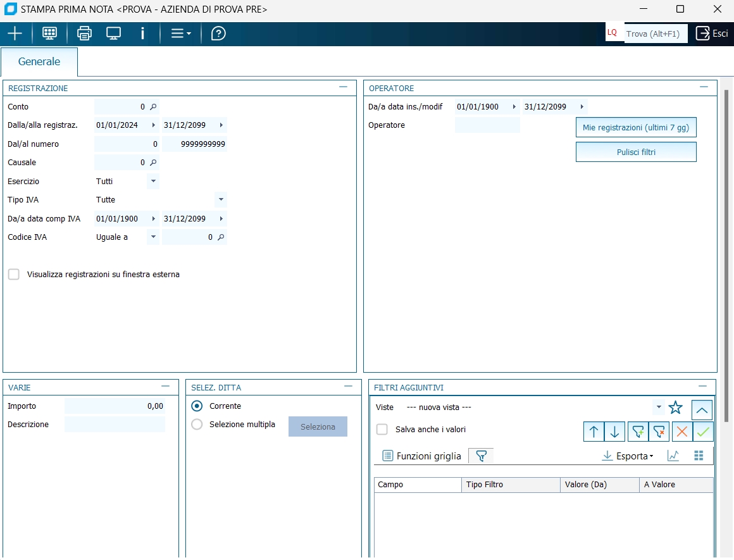The width and height of the screenshot is (734, 560).
Task: Select the Selezione multipla radio option
Action: click(197, 425)
